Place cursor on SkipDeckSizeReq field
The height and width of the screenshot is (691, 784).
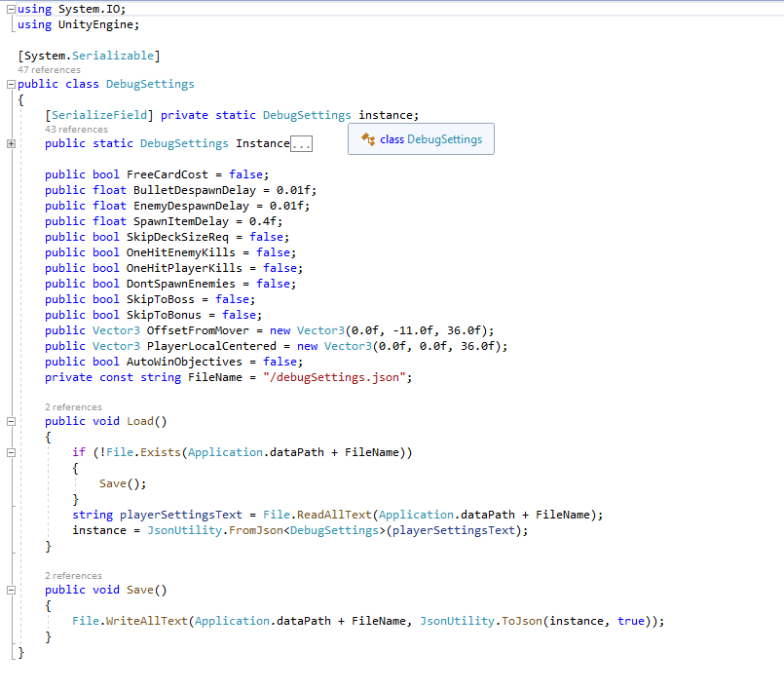click(177, 237)
